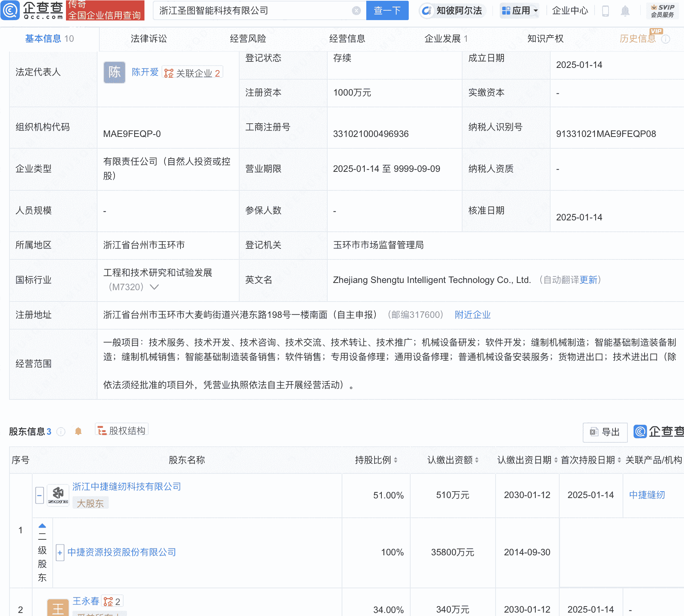Open 知彼阿尔法 AI assistant
Viewport: 684px width, 616px height.
[x=452, y=11]
